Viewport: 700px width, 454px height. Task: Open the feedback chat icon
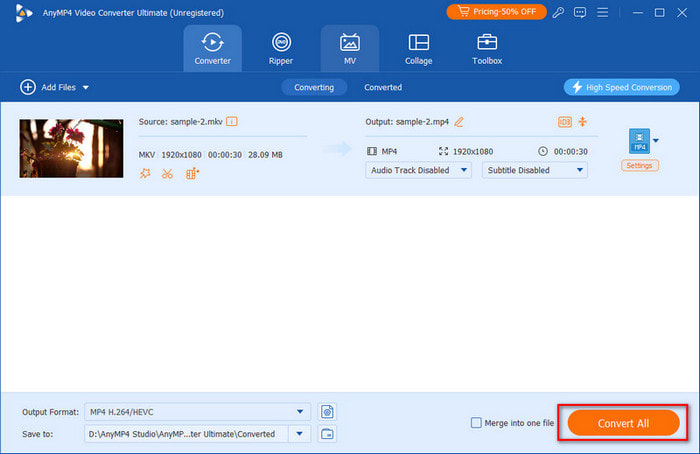tap(580, 12)
